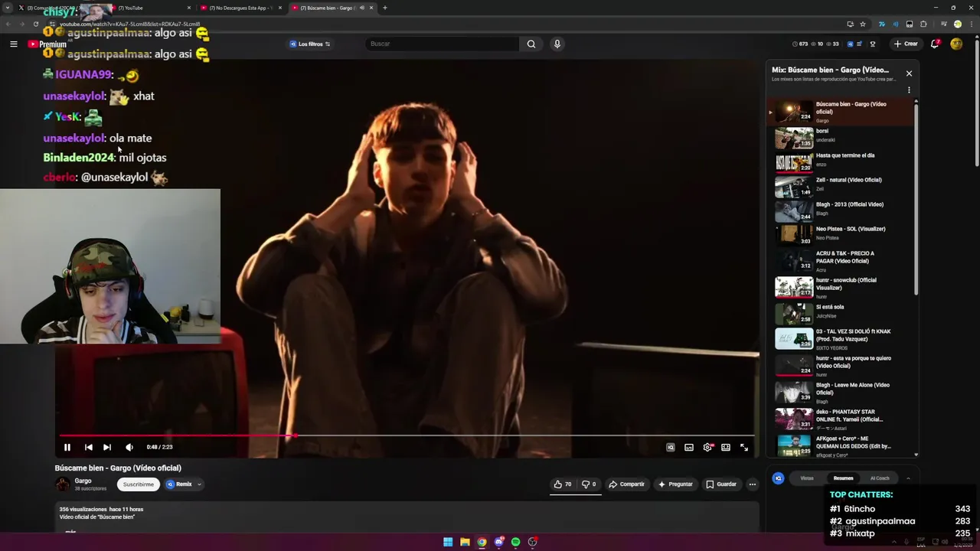Switch to vidIQ Resumen tab
The width and height of the screenshot is (980, 551).
point(843,478)
